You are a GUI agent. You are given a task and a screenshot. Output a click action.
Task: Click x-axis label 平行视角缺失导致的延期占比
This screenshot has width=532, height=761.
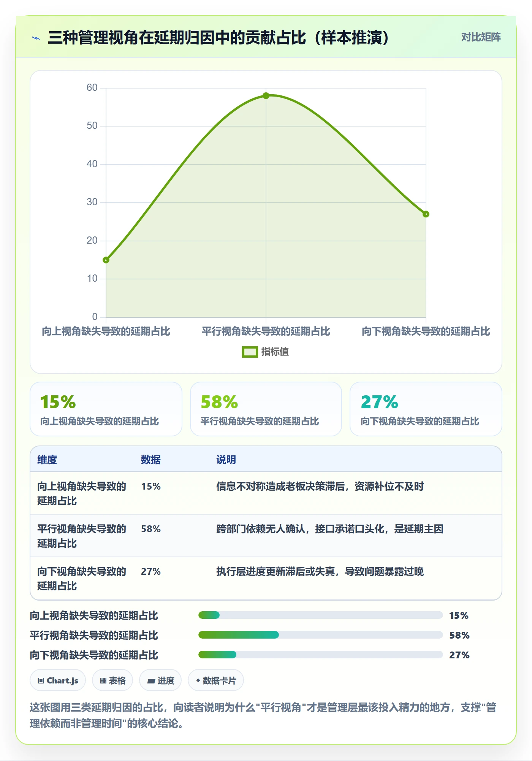coord(266,331)
